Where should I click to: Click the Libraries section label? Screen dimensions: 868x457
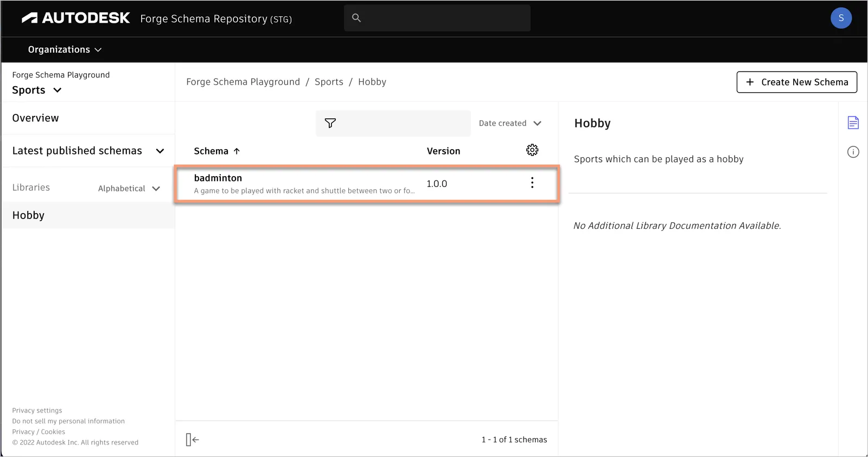pos(31,188)
